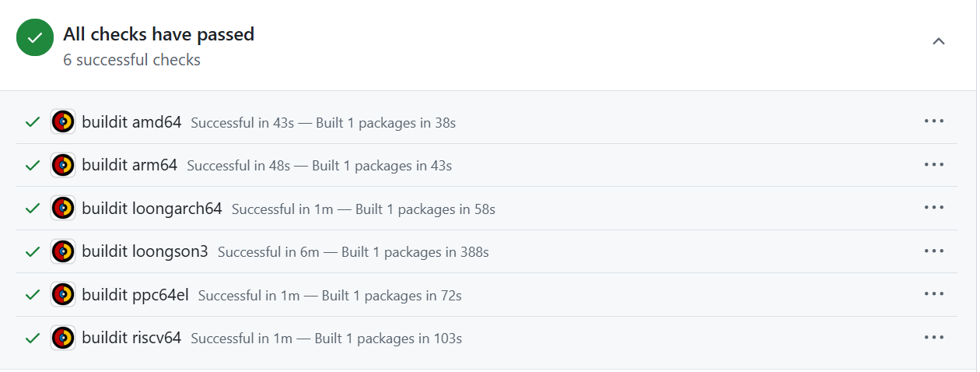Click the green checkmark beside buildit amd64

coord(33,122)
